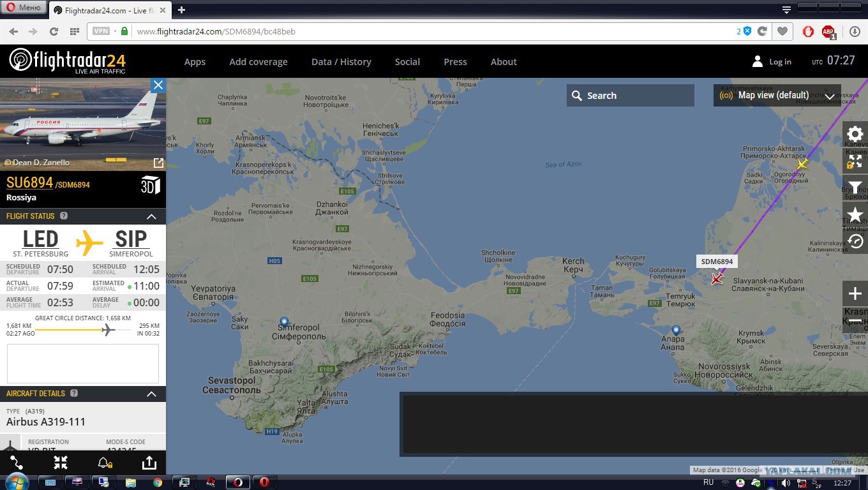Open the playback history clock icon
Image resolution: width=868 pixels, height=490 pixels.
855,241
